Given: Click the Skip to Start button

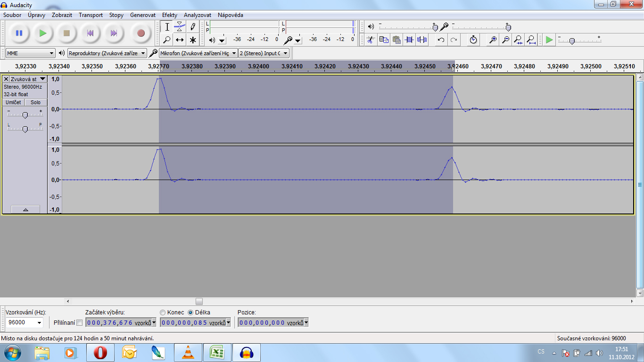Looking at the screenshot, I should click(x=90, y=33).
